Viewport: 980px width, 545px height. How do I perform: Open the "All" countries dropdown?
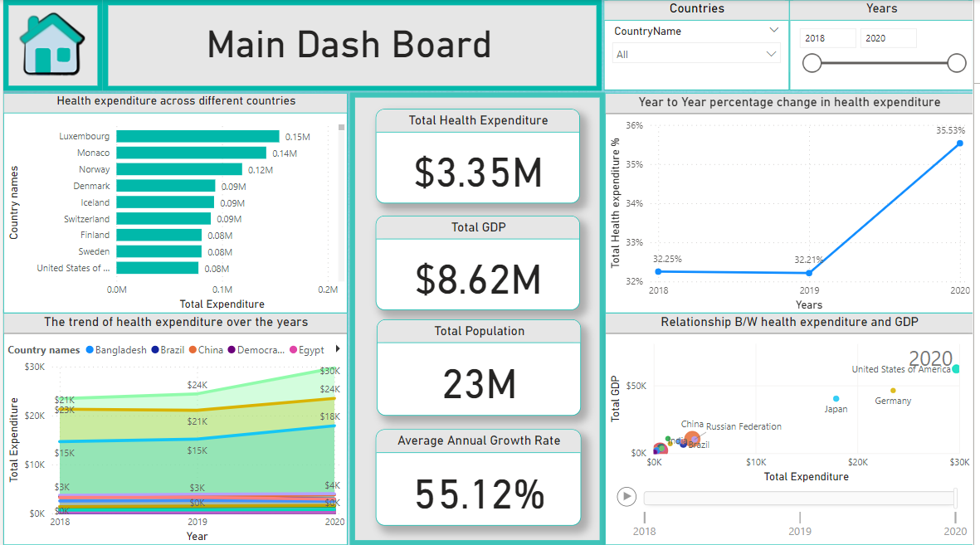pos(695,54)
